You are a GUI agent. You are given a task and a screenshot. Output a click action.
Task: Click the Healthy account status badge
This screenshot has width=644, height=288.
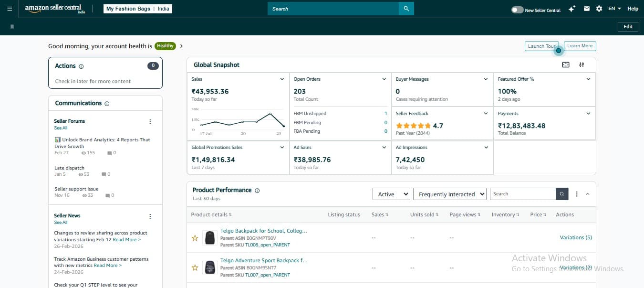click(165, 46)
